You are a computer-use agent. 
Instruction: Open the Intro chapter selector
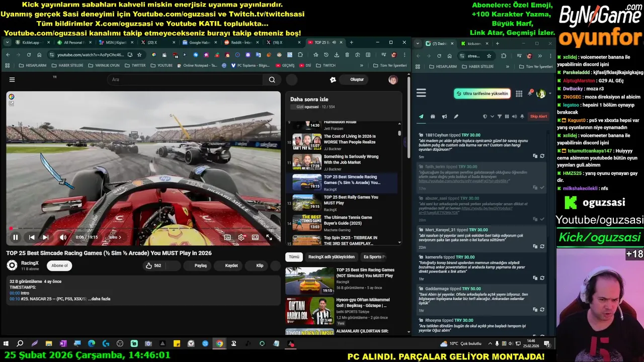coord(115,237)
